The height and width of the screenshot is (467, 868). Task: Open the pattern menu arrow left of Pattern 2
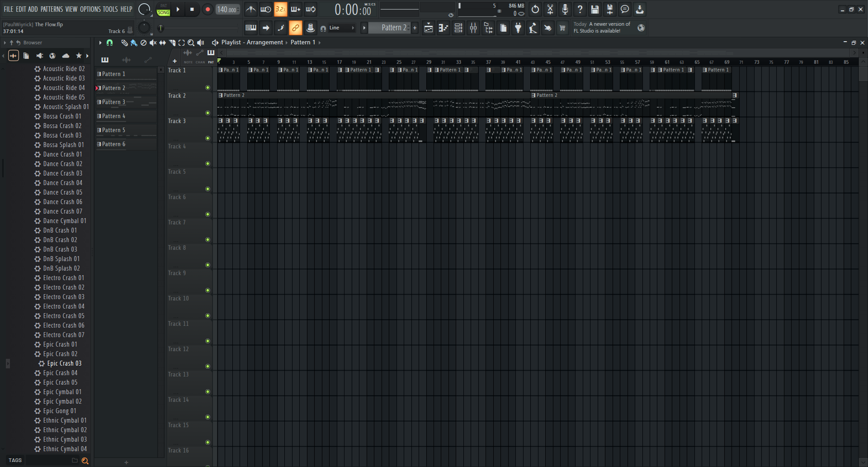[x=364, y=28]
